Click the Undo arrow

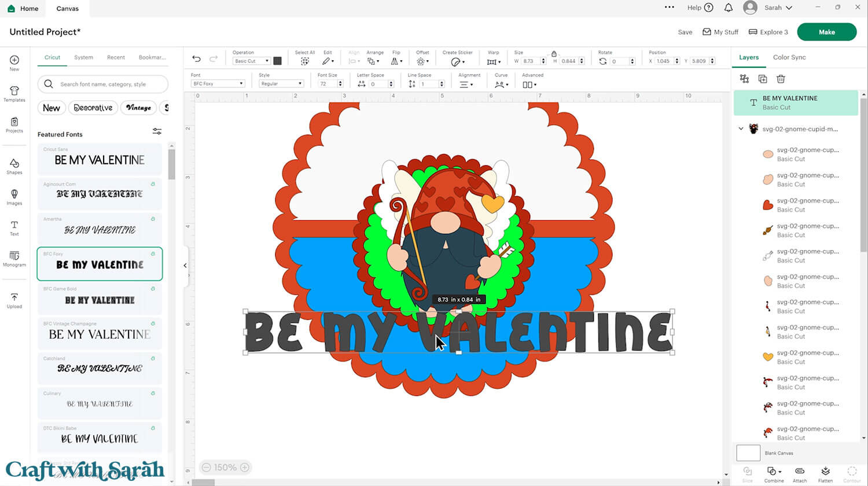point(196,59)
